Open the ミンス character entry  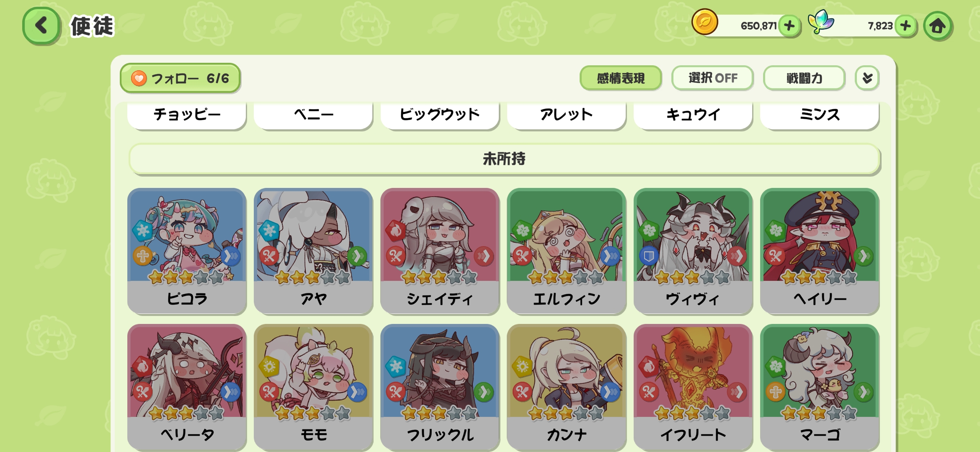click(820, 115)
